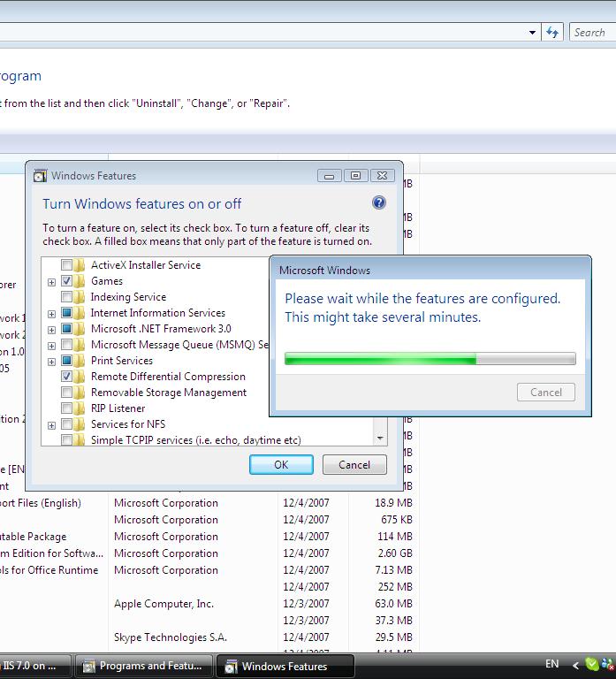Expand Internet Information Services tree node
The image size is (616, 679).
click(51, 314)
